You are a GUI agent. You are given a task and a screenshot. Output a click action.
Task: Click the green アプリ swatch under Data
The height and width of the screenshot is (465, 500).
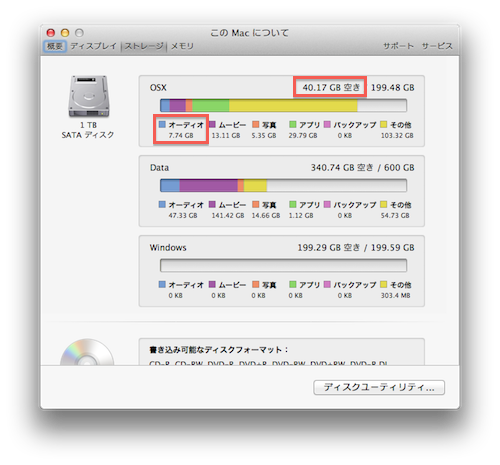(293, 204)
